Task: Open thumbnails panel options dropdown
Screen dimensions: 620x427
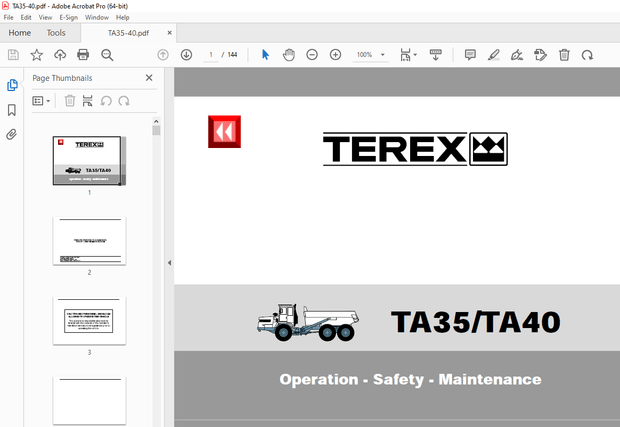Action: pyautogui.click(x=41, y=101)
